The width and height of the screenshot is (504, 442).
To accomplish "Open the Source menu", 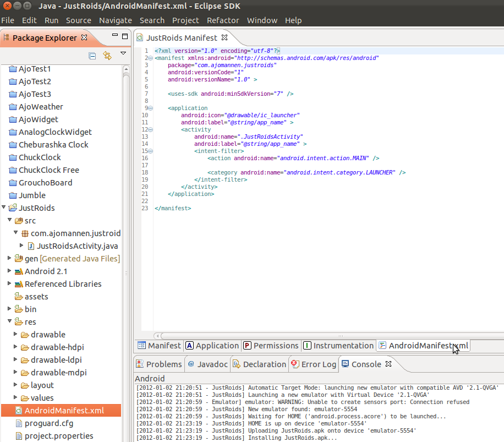I will [x=79, y=20].
